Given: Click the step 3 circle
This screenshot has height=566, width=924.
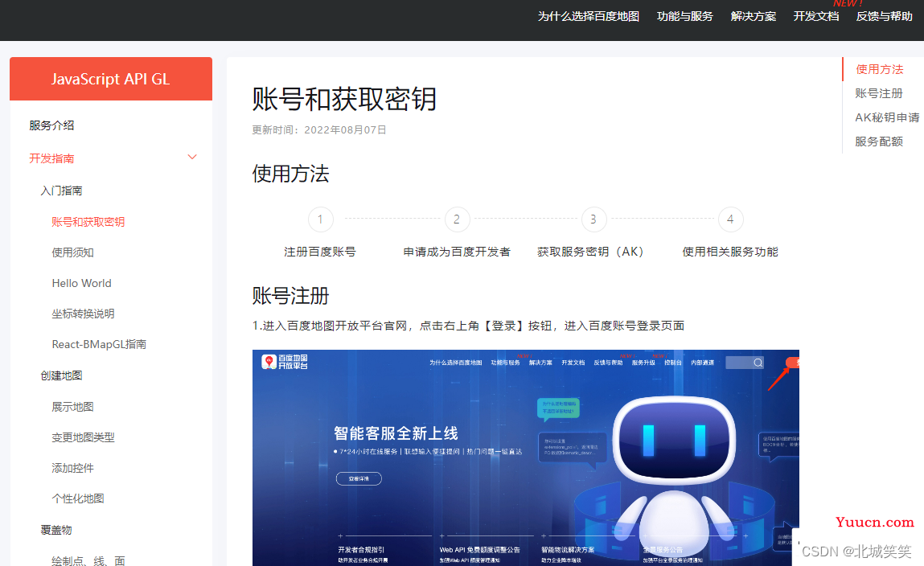Looking at the screenshot, I should pos(593,219).
